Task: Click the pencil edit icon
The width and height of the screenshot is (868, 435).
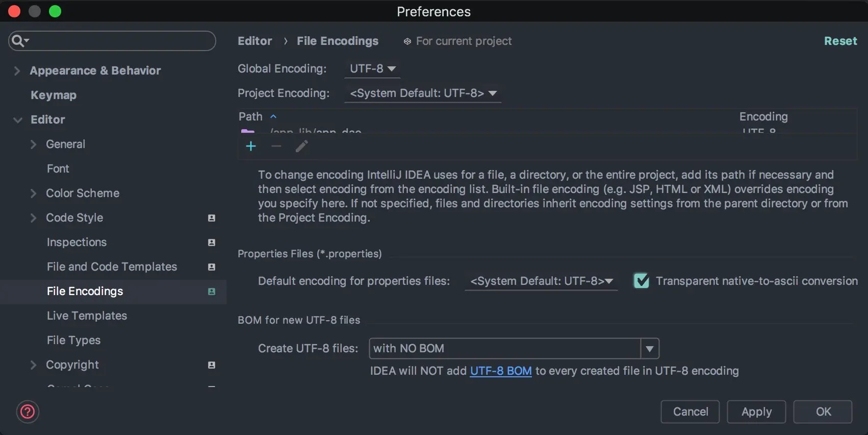Action: [x=301, y=147]
